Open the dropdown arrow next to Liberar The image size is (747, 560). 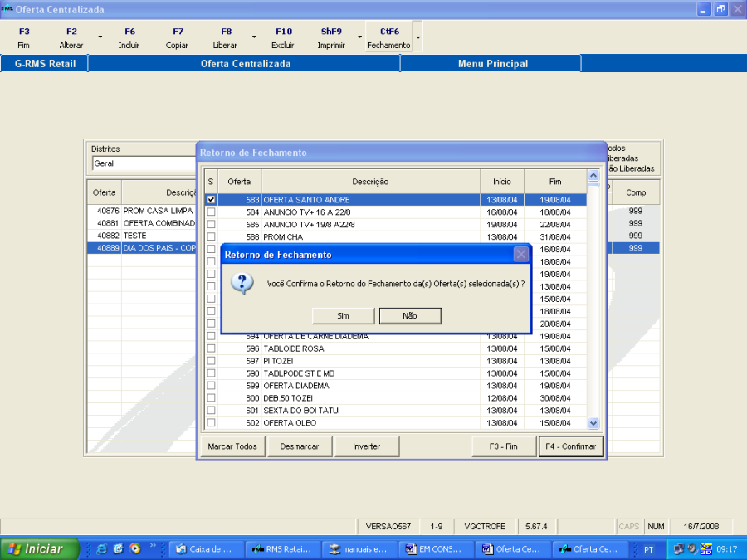tap(254, 37)
